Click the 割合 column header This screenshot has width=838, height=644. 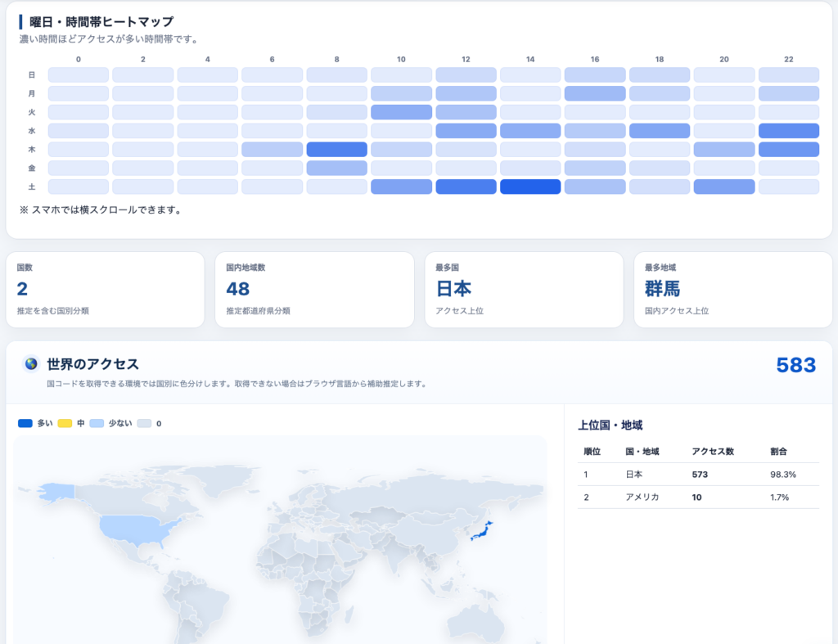778,452
